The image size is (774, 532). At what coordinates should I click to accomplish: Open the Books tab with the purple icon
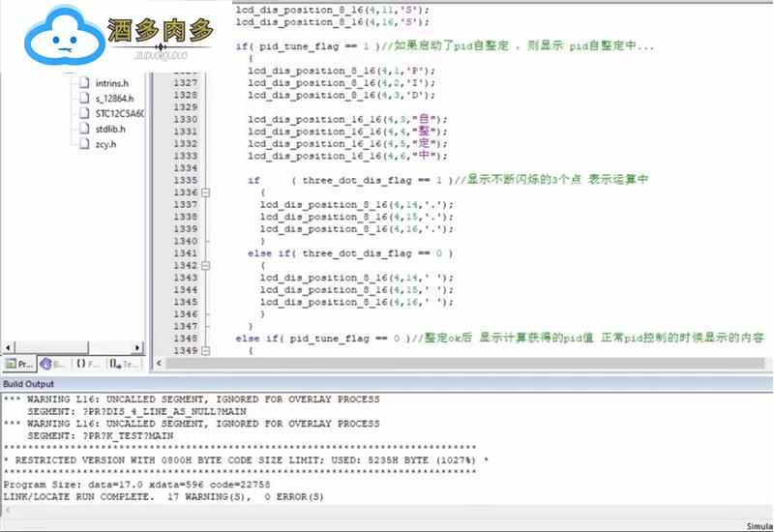(x=53, y=364)
